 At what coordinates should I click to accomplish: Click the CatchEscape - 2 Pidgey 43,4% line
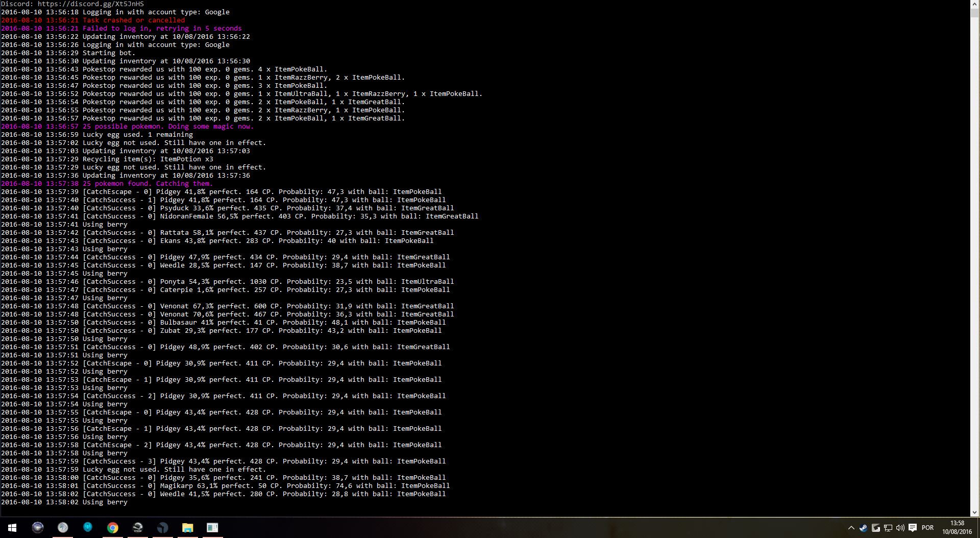[x=222, y=445]
